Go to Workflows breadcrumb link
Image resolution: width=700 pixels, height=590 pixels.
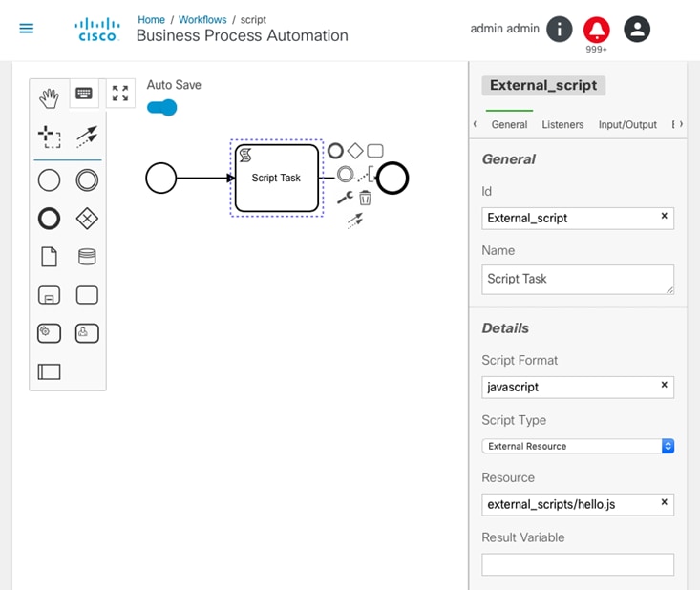[202, 20]
